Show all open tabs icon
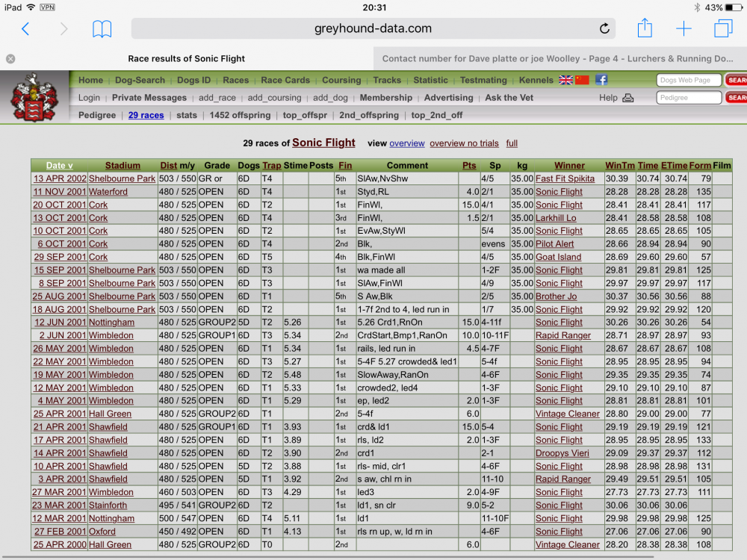Viewport: 747px width, 560px height. click(x=722, y=29)
